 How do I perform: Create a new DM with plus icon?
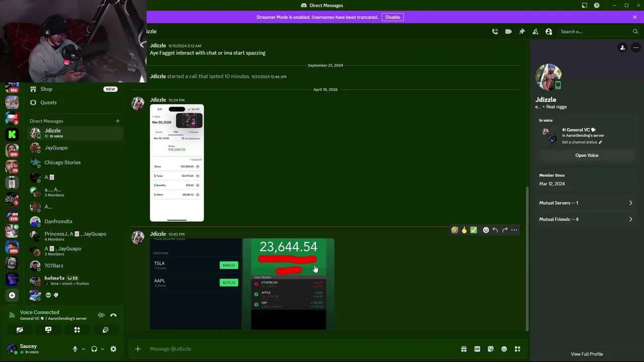tap(118, 121)
